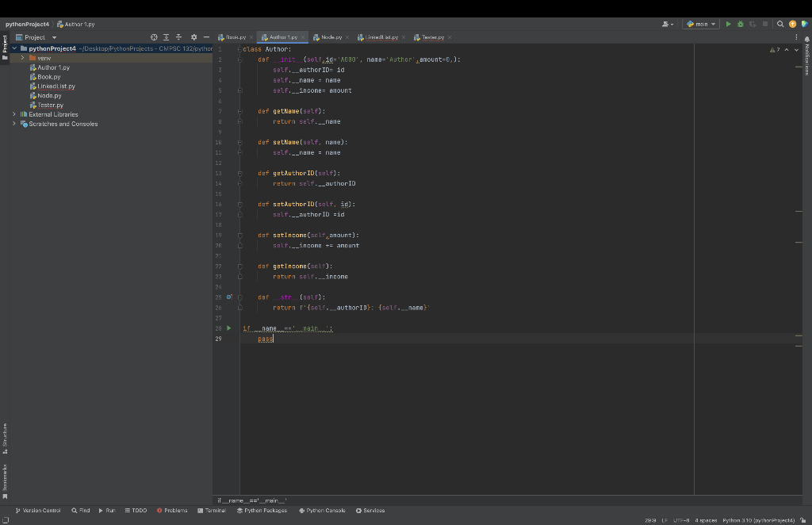Run the main configuration with green play
Screen dimensions: 812x525
[728, 24]
